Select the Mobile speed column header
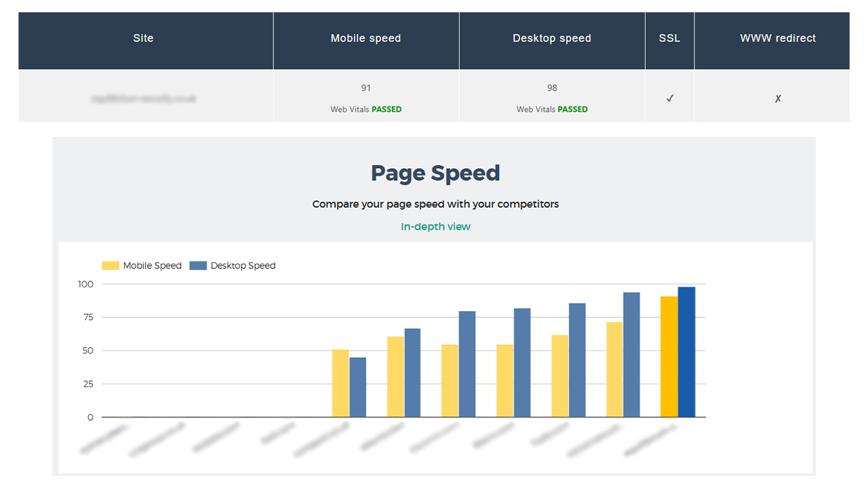Viewport: 868px width, 488px height. tap(366, 39)
